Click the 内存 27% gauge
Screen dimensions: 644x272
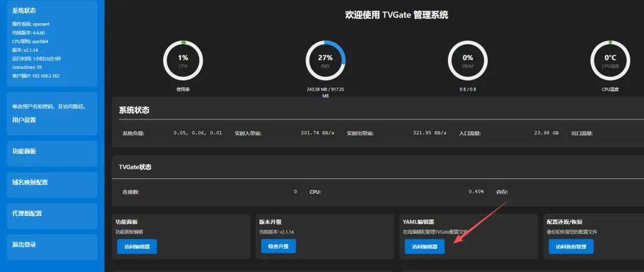pos(326,60)
